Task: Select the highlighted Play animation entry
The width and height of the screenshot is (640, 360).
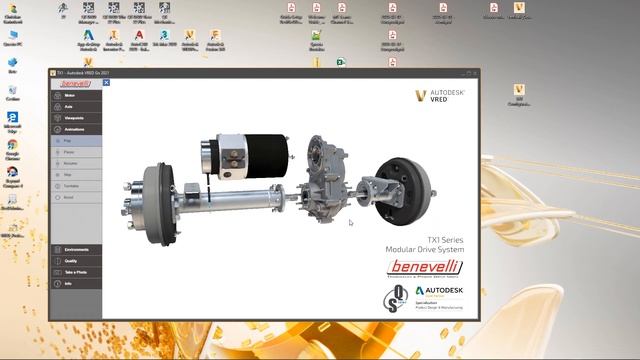Action: 76,141
